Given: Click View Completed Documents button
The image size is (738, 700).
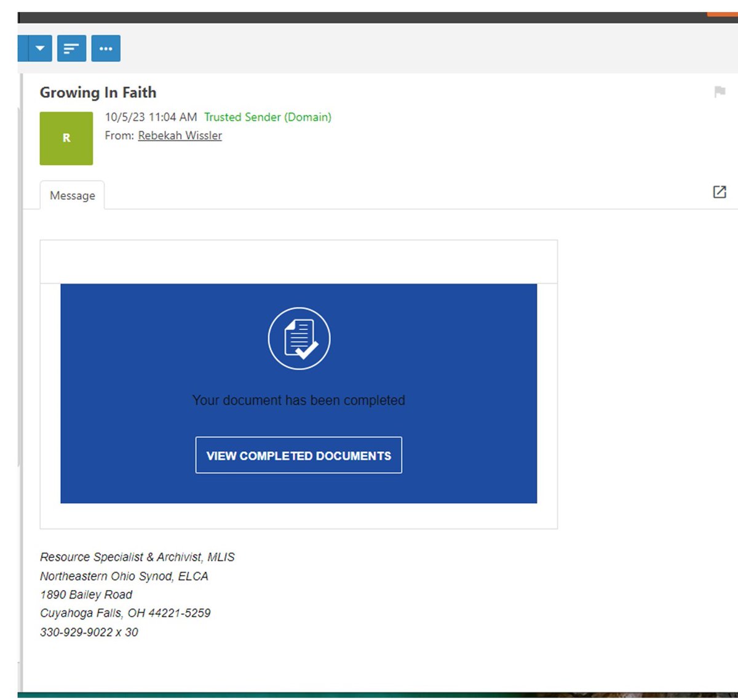Looking at the screenshot, I should click(x=299, y=455).
